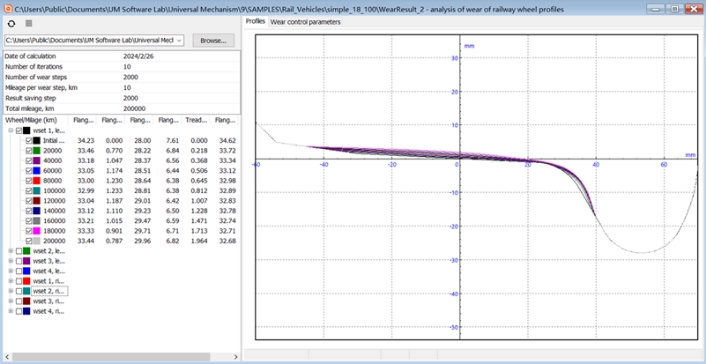The image size is (706, 364).
Task: Switch to Wear control parameters tab
Action: click(x=305, y=22)
